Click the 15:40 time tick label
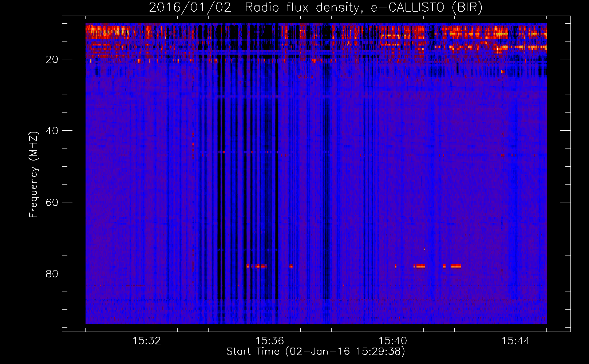This screenshot has width=589, height=364. (393, 341)
